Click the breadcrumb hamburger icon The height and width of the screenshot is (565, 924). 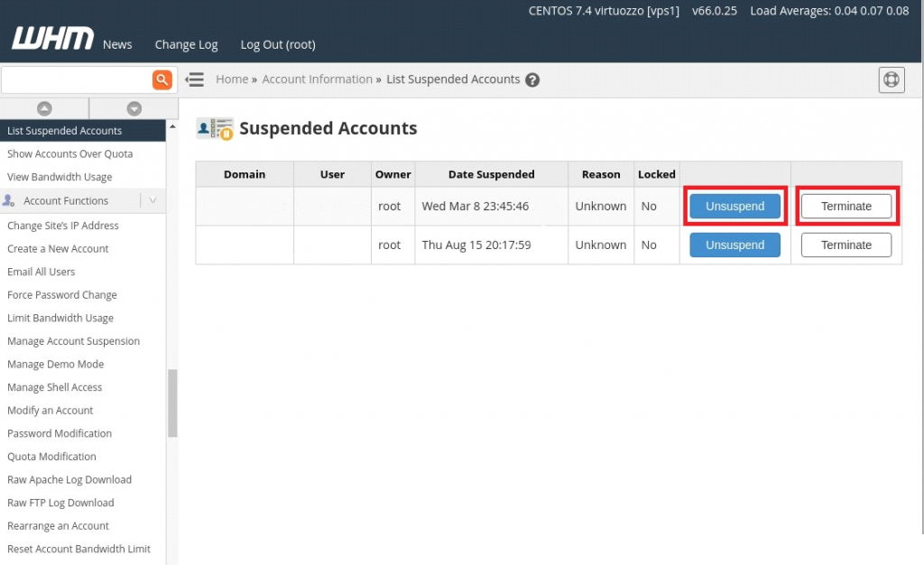(x=195, y=79)
